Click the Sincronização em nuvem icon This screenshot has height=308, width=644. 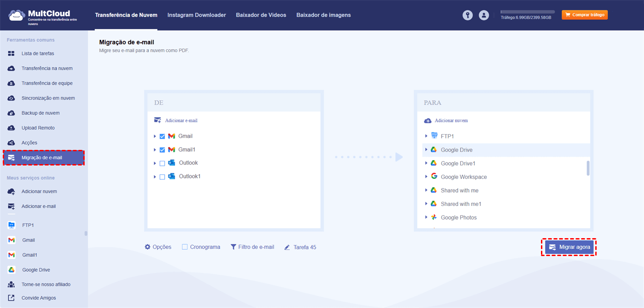click(x=11, y=98)
